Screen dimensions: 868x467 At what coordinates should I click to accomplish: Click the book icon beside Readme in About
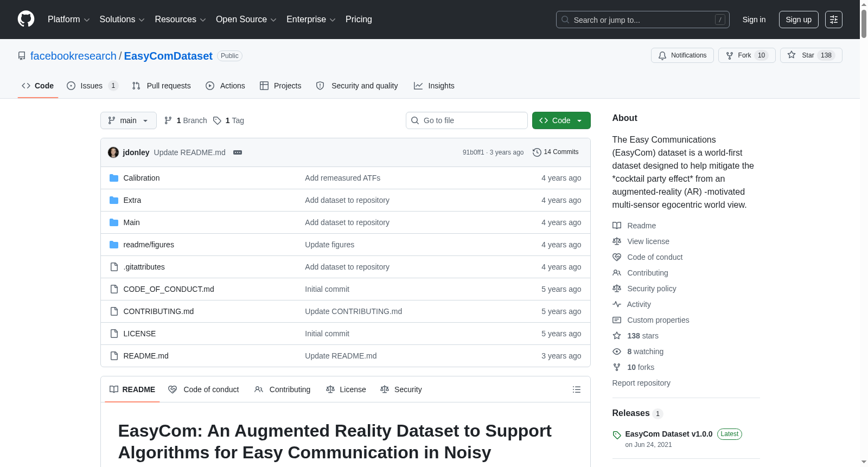(617, 226)
